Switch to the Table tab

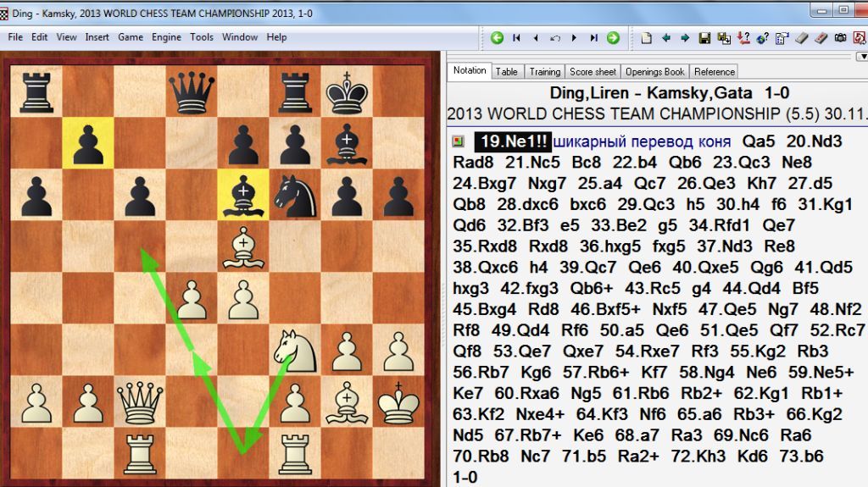[x=507, y=71]
